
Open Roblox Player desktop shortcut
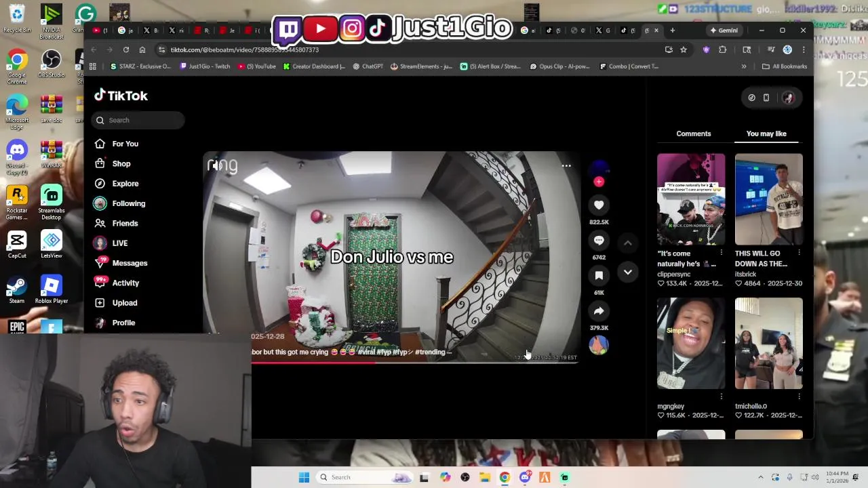pyautogui.click(x=52, y=290)
